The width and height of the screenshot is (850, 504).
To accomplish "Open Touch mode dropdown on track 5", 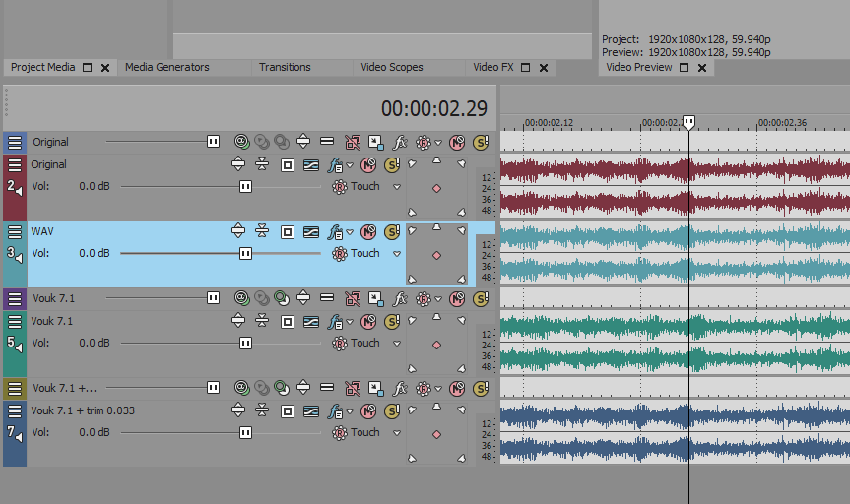I will click(x=398, y=344).
